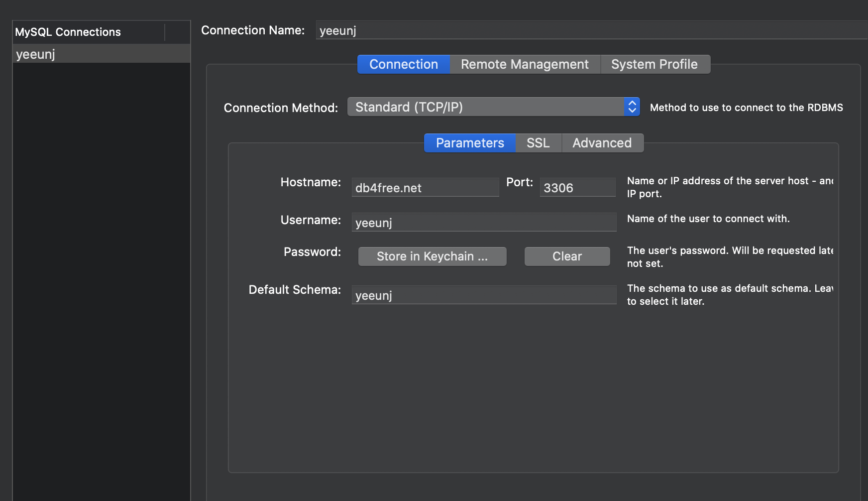Click the Clear password button
The height and width of the screenshot is (501, 868).
[567, 256]
